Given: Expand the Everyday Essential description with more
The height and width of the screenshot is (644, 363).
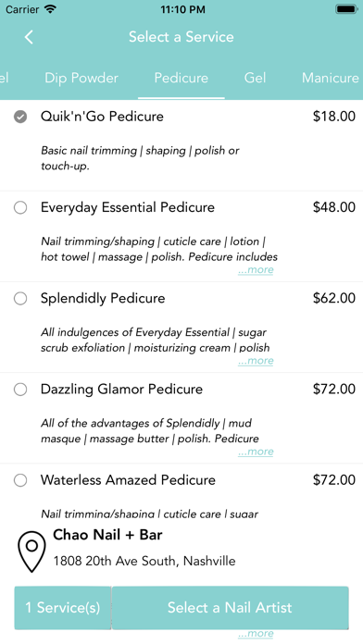Looking at the screenshot, I should 256,270.
